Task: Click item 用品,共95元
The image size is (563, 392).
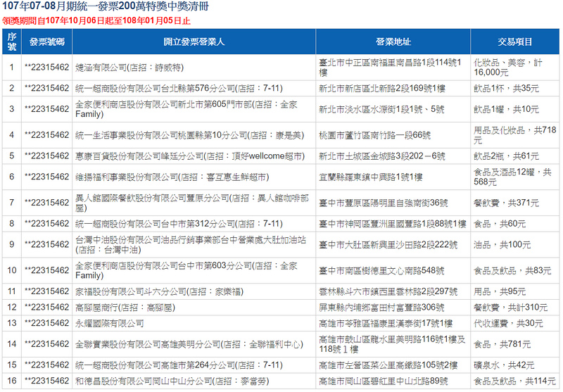Action: point(515,291)
